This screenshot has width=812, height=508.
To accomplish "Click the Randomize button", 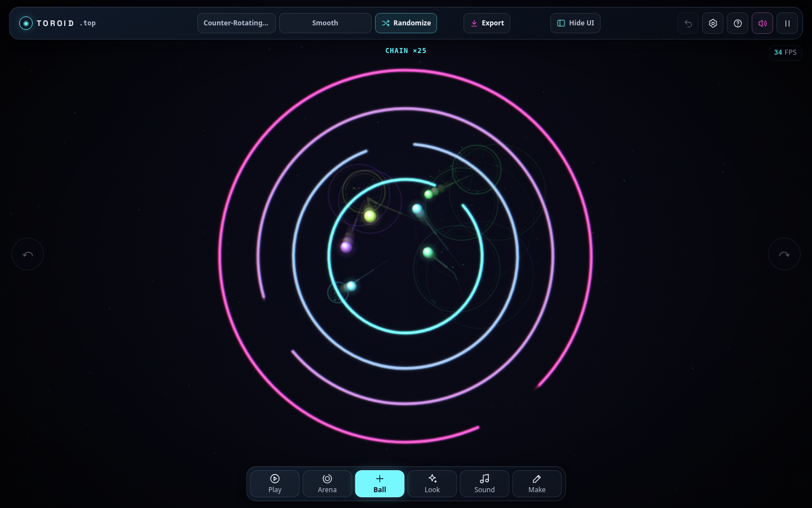I will pos(406,23).
